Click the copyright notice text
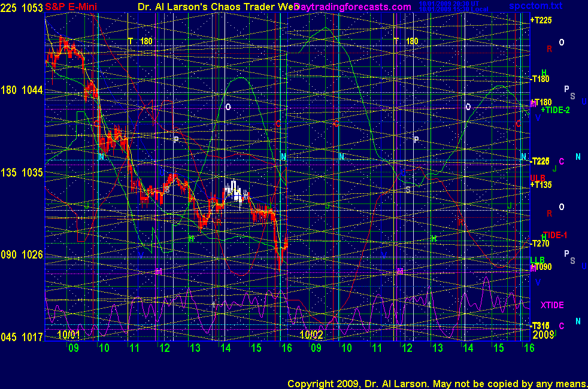The width and height of the screenshot is (588, 389). point(438,384)
